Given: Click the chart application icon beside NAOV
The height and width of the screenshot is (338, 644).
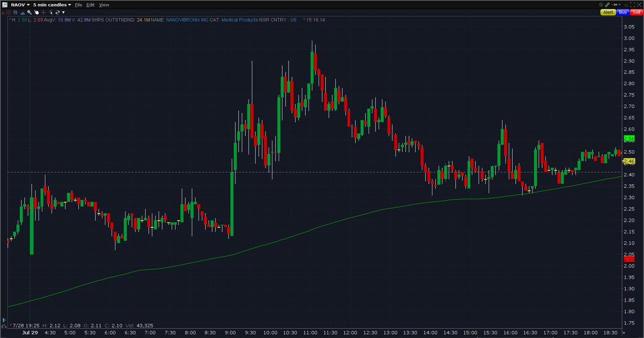Looking at the screenshot, I should [x=5, y=5].
